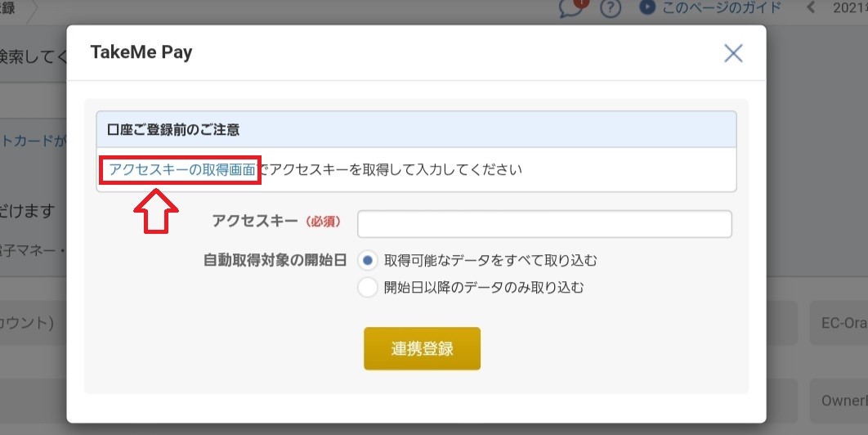Viewport: 868px width, 435px height.
Task: Open the chat notification bubble icon
Action: (x=571, y=7)
